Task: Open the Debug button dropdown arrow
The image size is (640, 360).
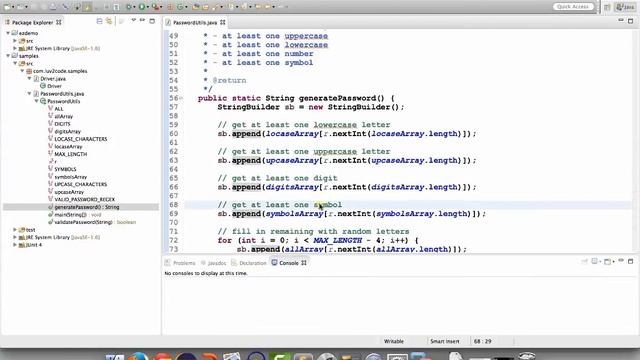Action: point(135,7)
